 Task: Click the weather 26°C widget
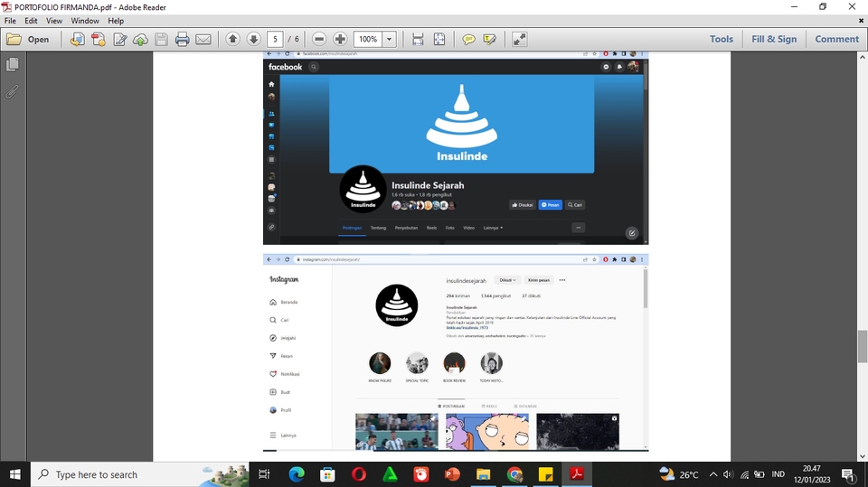click(679, 474)
